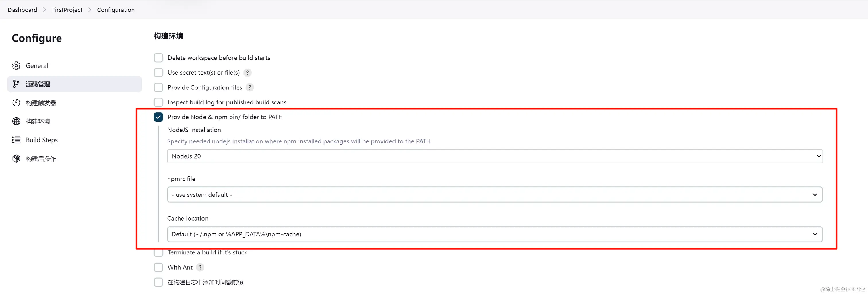The height and width of the screenshot is (294, 868).
Task: Click the General gear icon
Action: (16, 65)
